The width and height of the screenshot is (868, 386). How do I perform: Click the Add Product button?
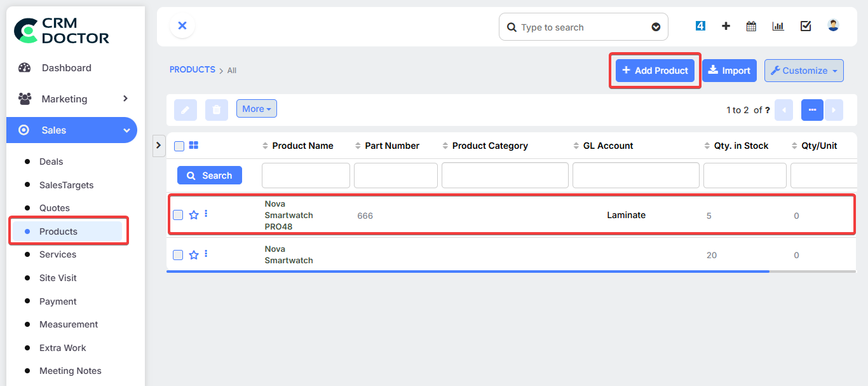654,71
